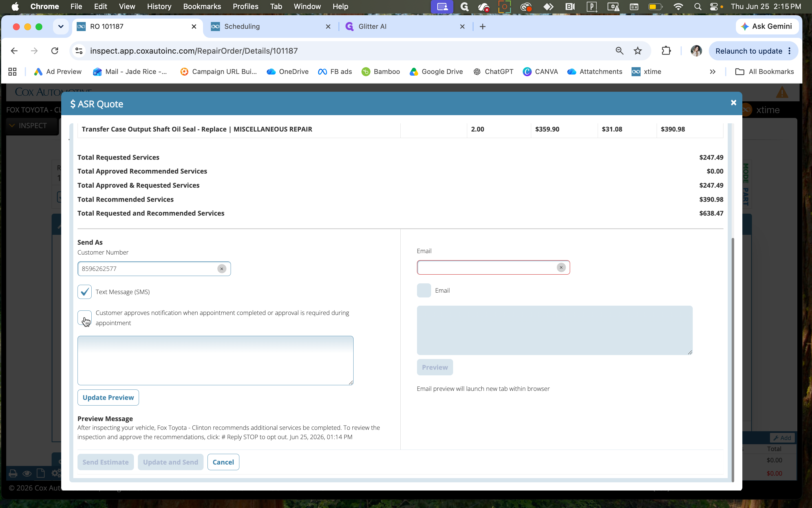
Task: Open the Chrome File menu
Action: click(x=76, y=6)
